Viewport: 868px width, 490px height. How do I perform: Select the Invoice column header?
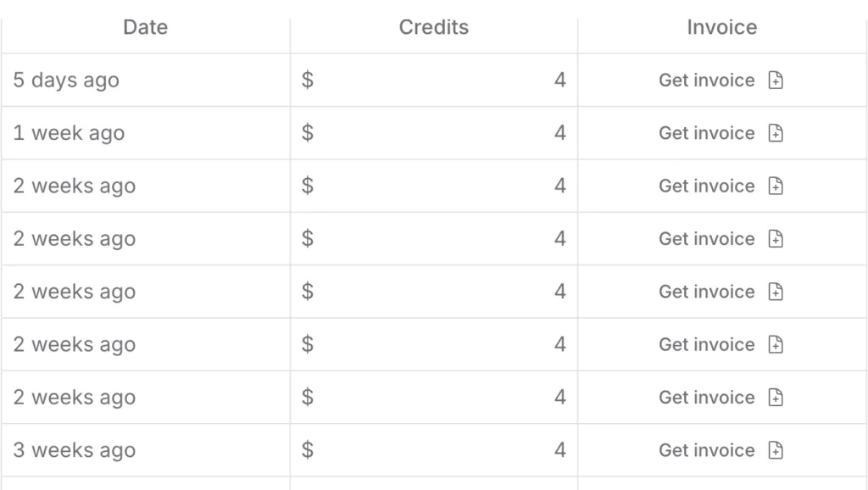tap(721, 27)
